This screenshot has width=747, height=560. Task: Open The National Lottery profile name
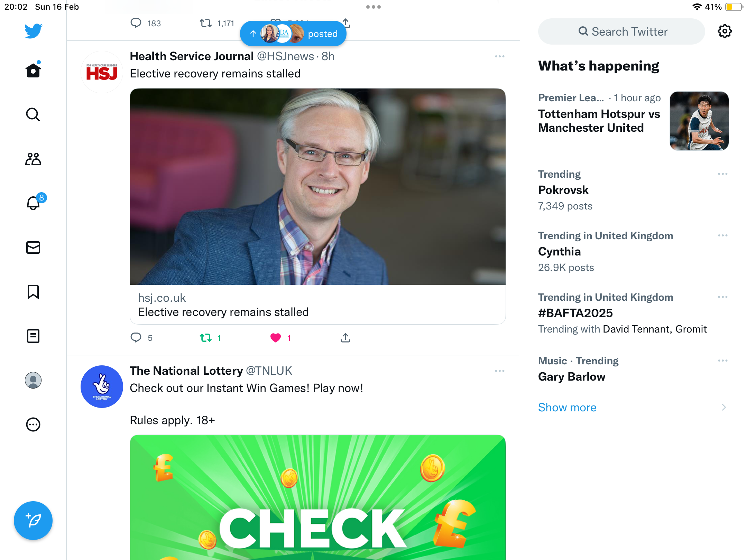(186, 371)
